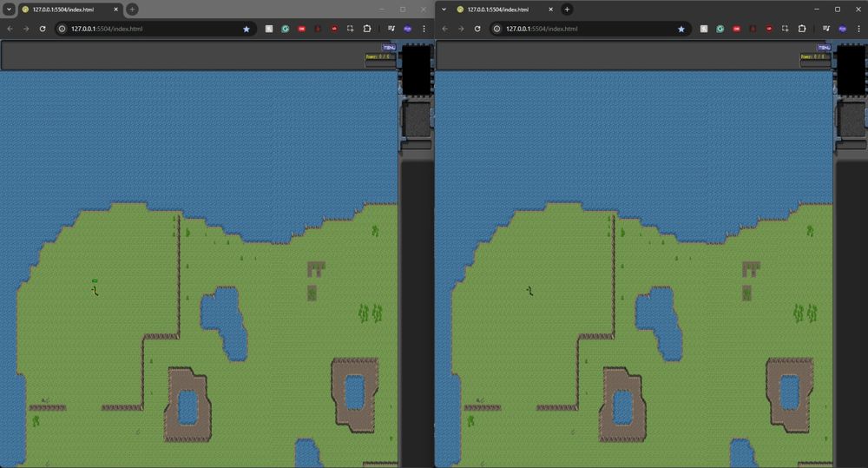Open a new tab in left window
Screen dimensions: 868x468
click(132, 10)
